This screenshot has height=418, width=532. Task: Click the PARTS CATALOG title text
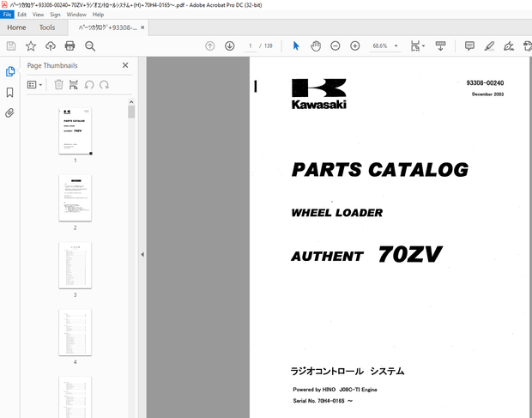point(380,170)
